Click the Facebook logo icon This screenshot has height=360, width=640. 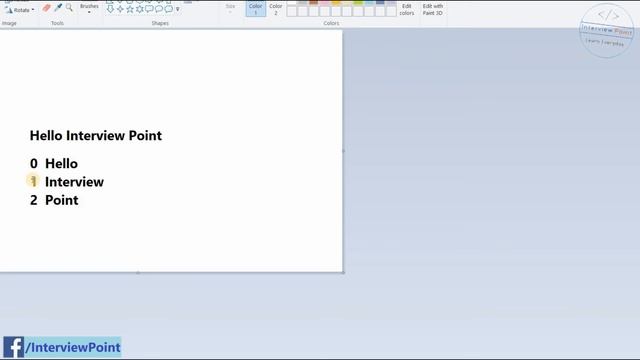pyautogui.click(x=13, y=347)
